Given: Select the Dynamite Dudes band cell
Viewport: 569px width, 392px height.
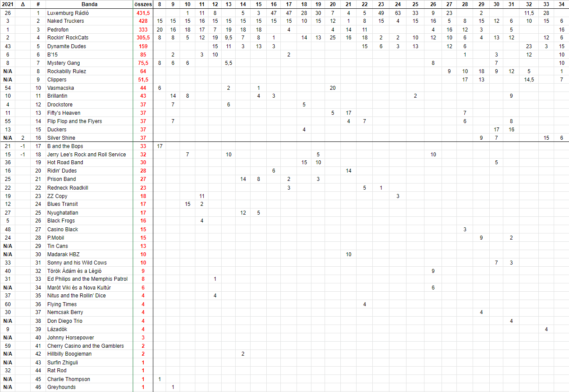Looking at the screenshot, I should [67, 46].
